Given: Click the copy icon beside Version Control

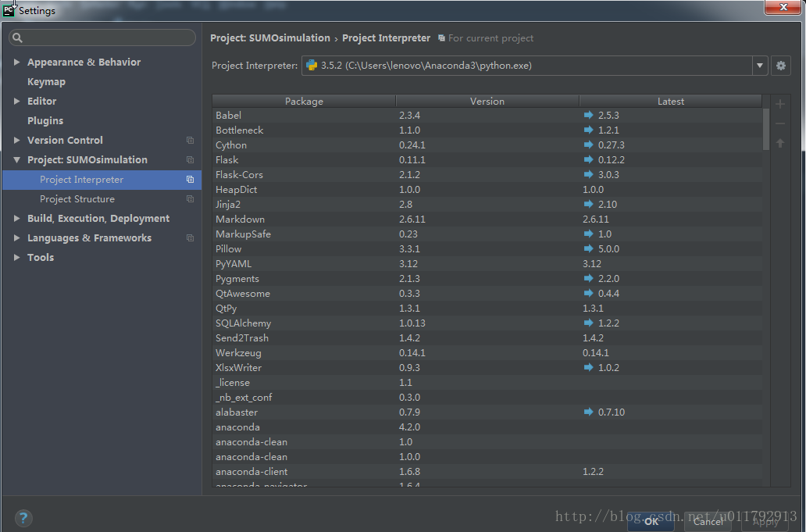Looking at the screenshot, I should [x=191, y=141].
